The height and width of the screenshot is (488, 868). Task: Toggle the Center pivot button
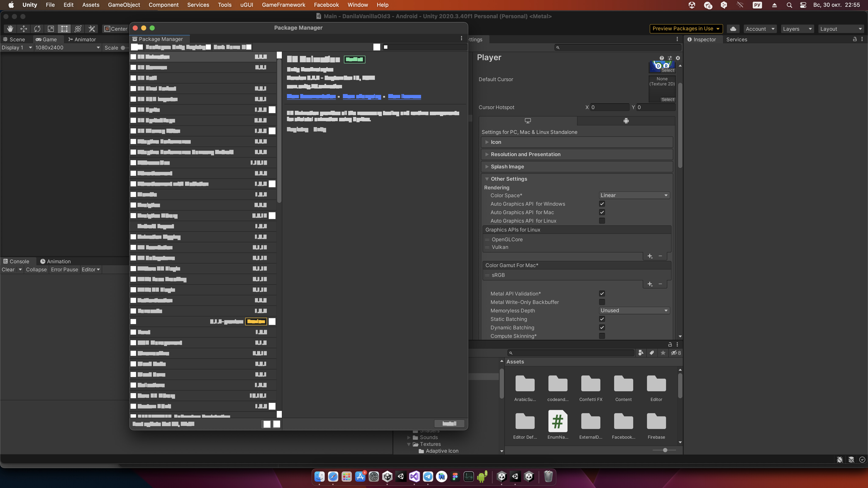pos(116,29)
